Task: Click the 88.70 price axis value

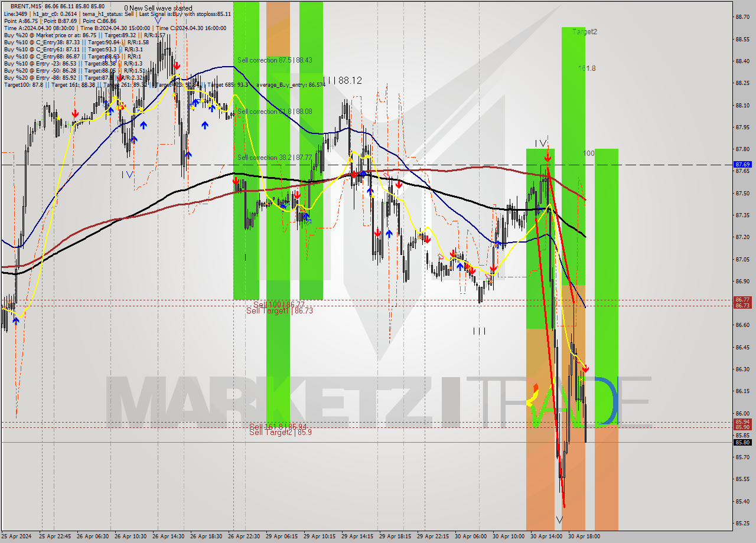Action: point(742,17)
